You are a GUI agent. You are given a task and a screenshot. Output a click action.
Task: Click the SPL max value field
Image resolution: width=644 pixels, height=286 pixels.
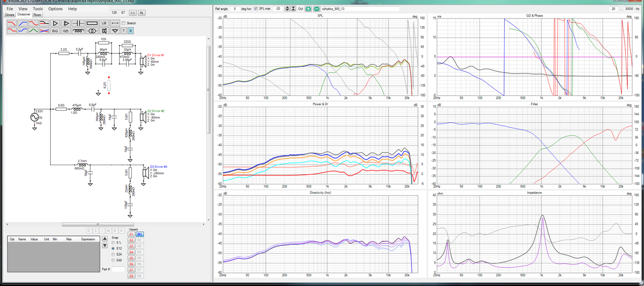pyautogui.click(x=278, y=9)
